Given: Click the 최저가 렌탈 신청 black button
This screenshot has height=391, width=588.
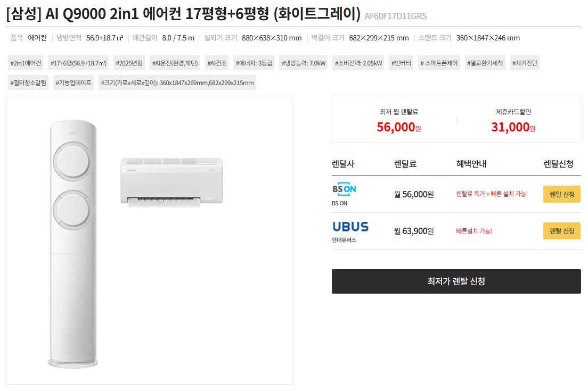Looking at the screenshot, I should click(456, 281).
